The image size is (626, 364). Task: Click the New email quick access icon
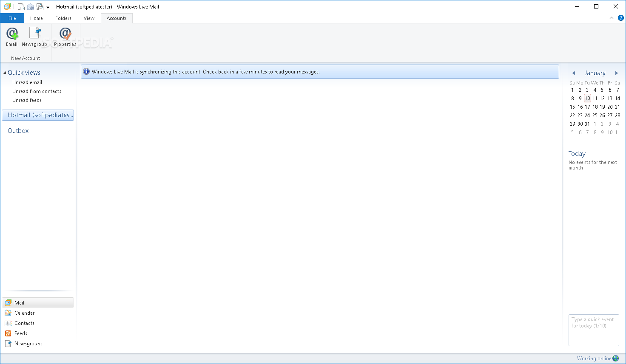21,6
